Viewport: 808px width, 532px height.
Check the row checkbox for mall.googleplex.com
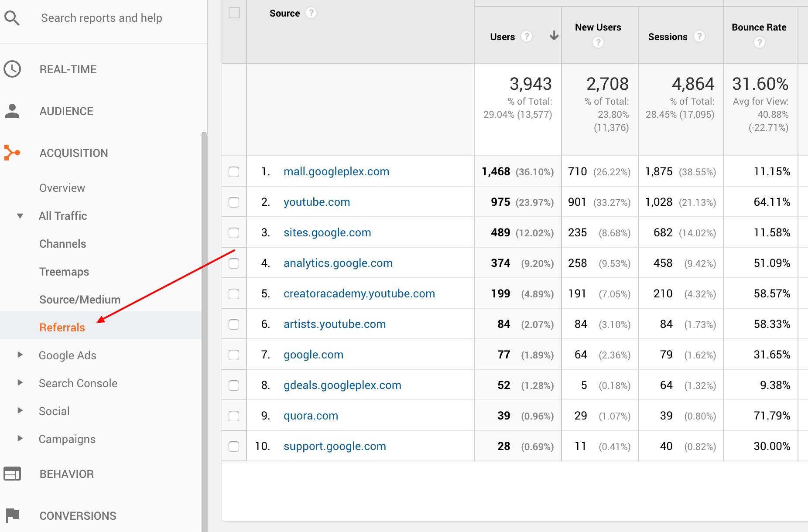234,172
